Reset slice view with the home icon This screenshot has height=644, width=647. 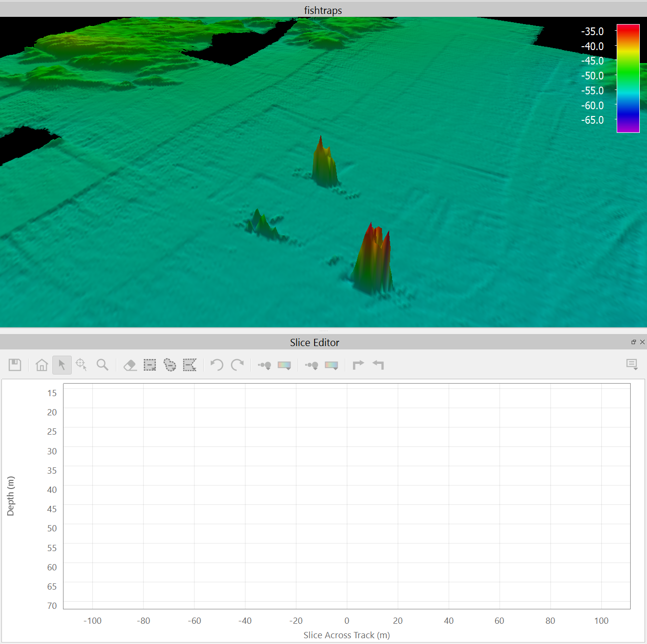(x=42, y=365)
